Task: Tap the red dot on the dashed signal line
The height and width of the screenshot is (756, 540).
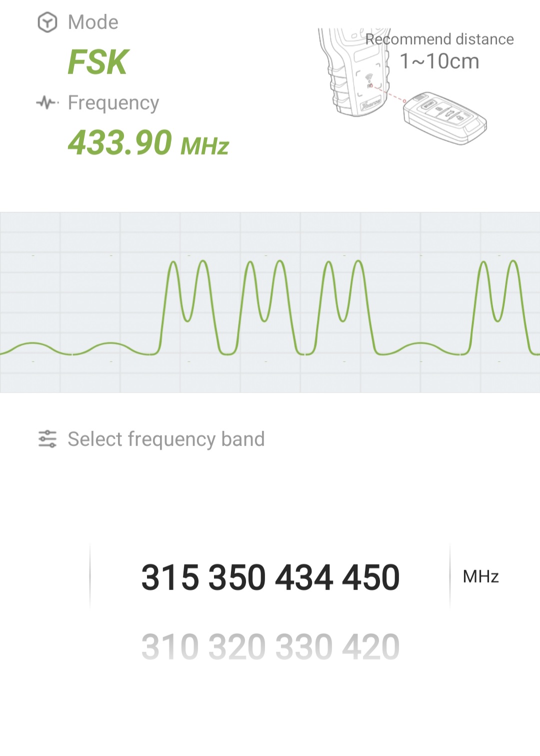Action: (x=404, y=101)
